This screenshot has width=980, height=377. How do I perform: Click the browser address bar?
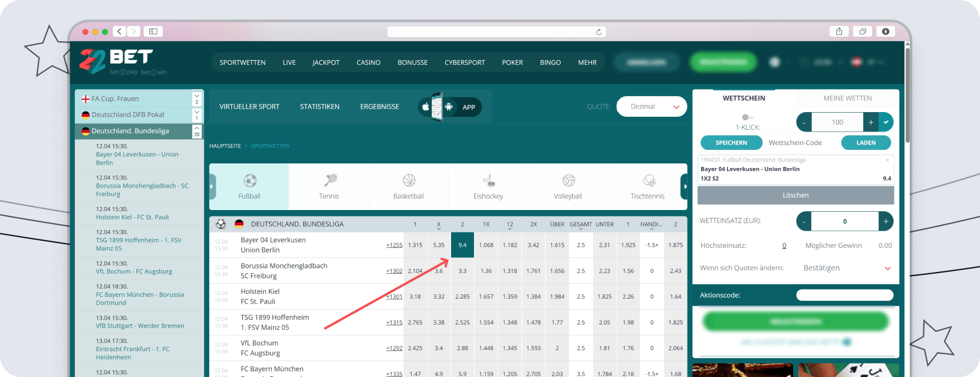tap(496, 32)
